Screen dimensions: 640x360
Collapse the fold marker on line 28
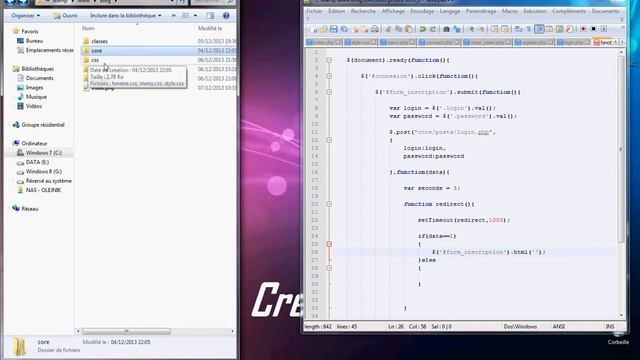pos(329,268)
